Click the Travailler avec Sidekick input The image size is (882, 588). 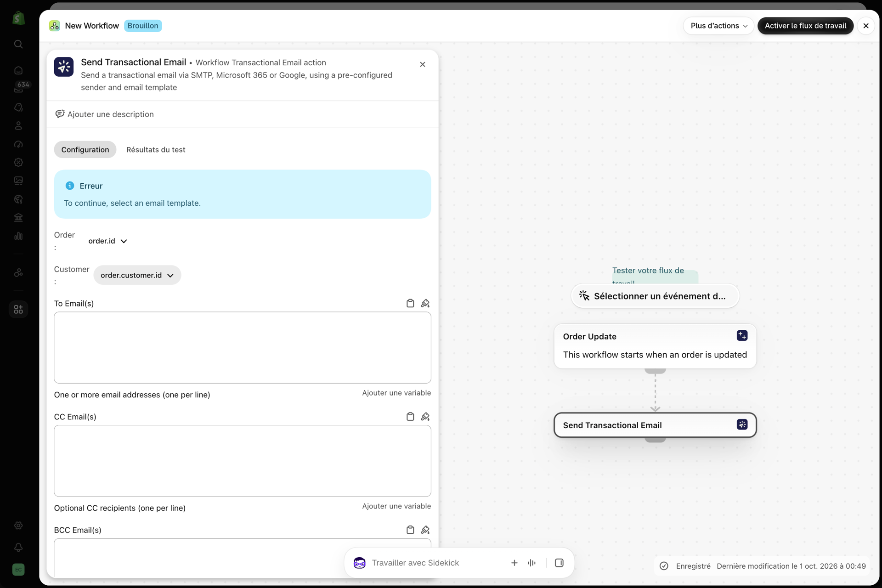(x=436, y=563)
